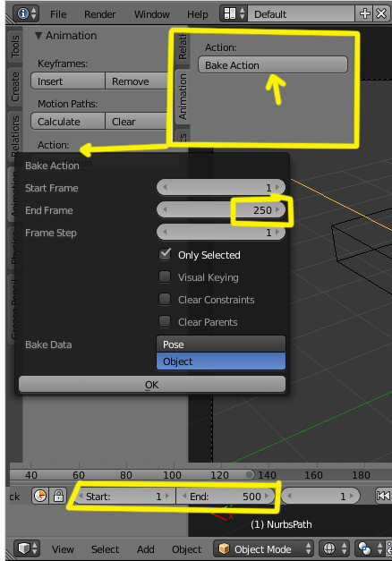The width and height of the screenshot is (392, 561).
Task: Open the Object menu in 3D View header
Action: coord(186,548)
